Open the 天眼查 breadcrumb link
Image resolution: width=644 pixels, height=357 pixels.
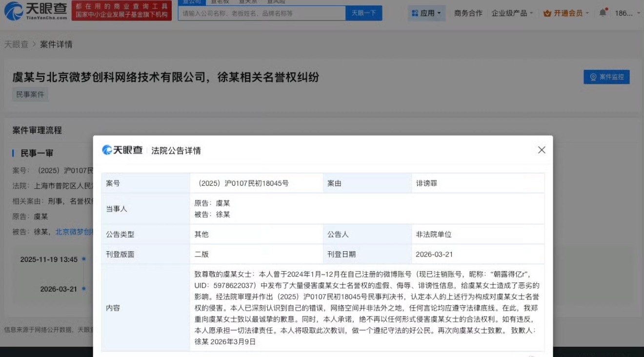16,44
